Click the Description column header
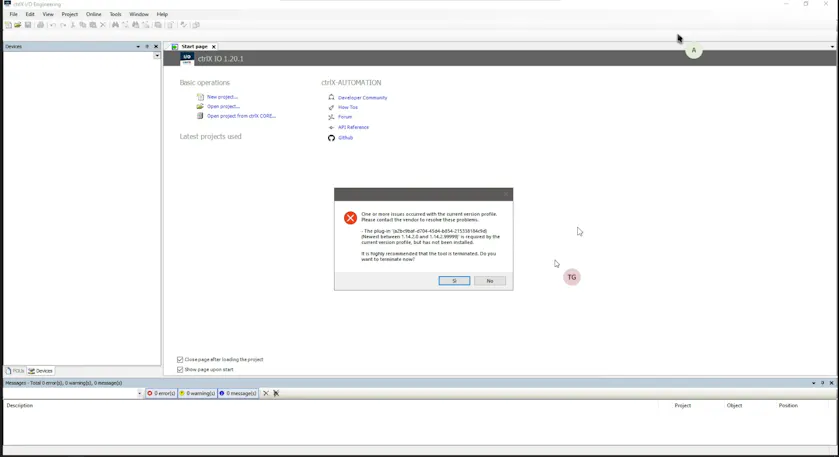The height and width of the screenshot is (457, 839). [20, 406]
